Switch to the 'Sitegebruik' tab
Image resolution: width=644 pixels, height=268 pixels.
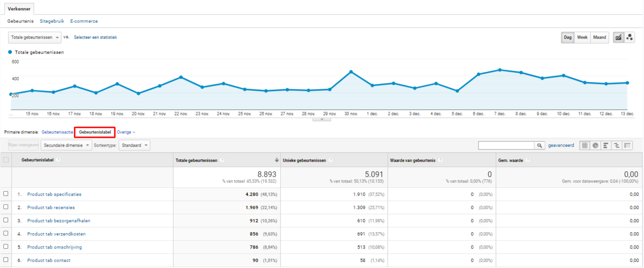click(52, 21)
